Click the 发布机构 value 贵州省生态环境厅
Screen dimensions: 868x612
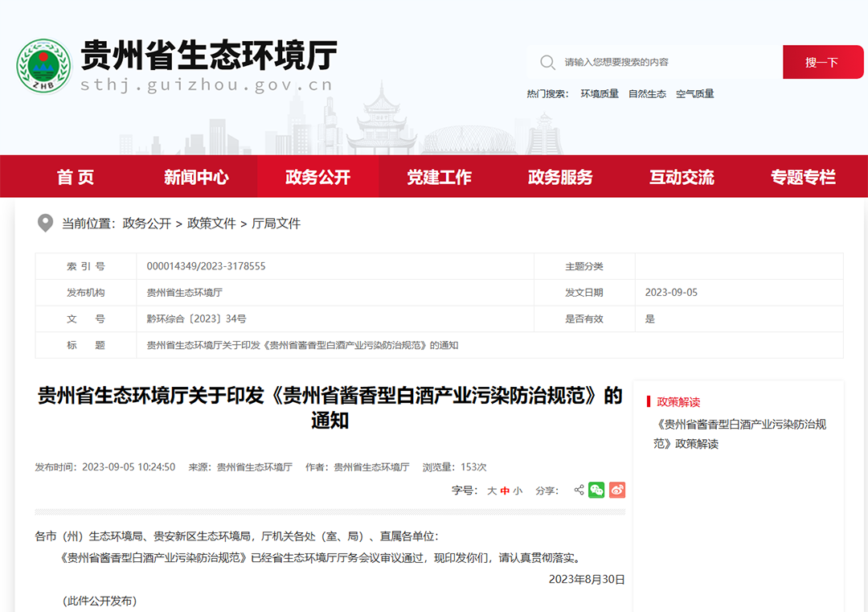click(x=184, y=293)
